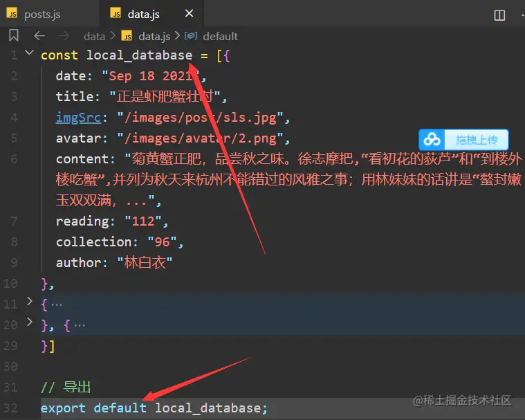Click the date value "Sep 18 2021"
525x420 pixels.
(151, 76)
